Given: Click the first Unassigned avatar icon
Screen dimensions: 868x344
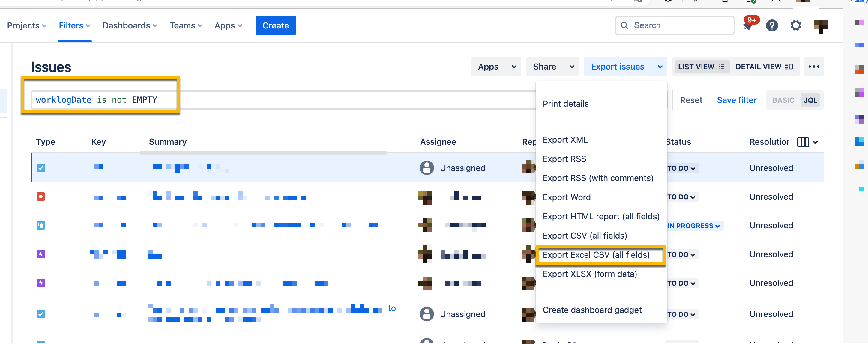Looking at the screenshot, I should tap(427, 168).
